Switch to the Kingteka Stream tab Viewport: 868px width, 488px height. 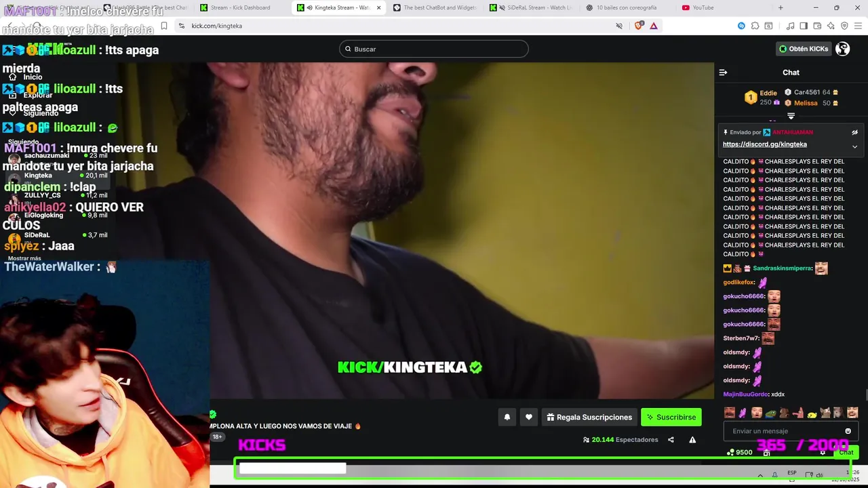point(339,7)
